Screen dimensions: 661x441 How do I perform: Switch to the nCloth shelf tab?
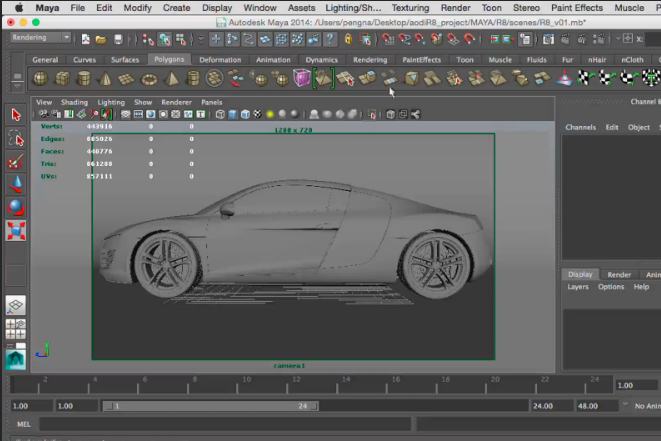pos(632,60)
